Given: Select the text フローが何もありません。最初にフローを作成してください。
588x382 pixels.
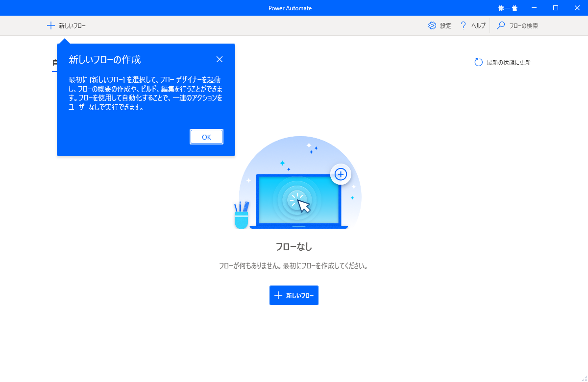Looking at the screenshot, I should click(294, 266).
